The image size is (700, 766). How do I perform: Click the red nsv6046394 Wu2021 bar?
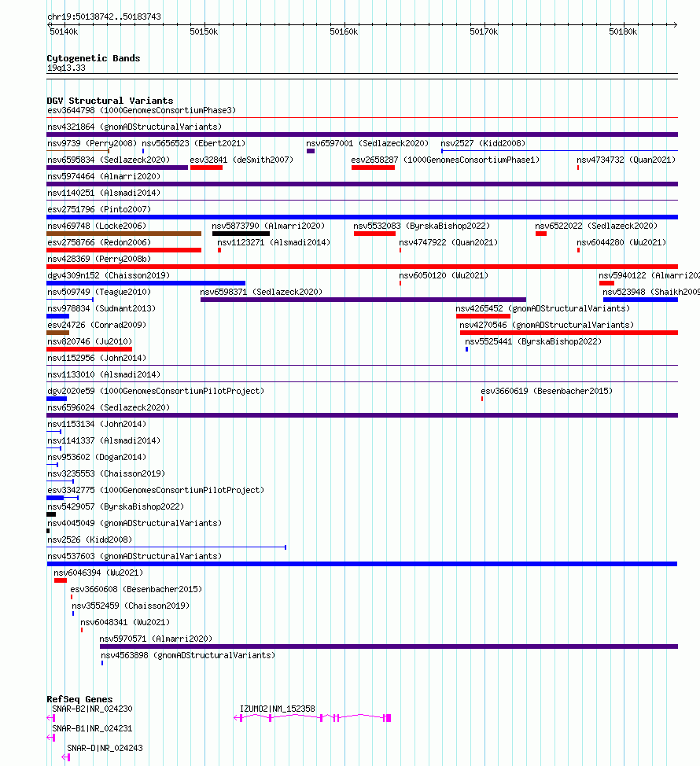pos(61,580)
